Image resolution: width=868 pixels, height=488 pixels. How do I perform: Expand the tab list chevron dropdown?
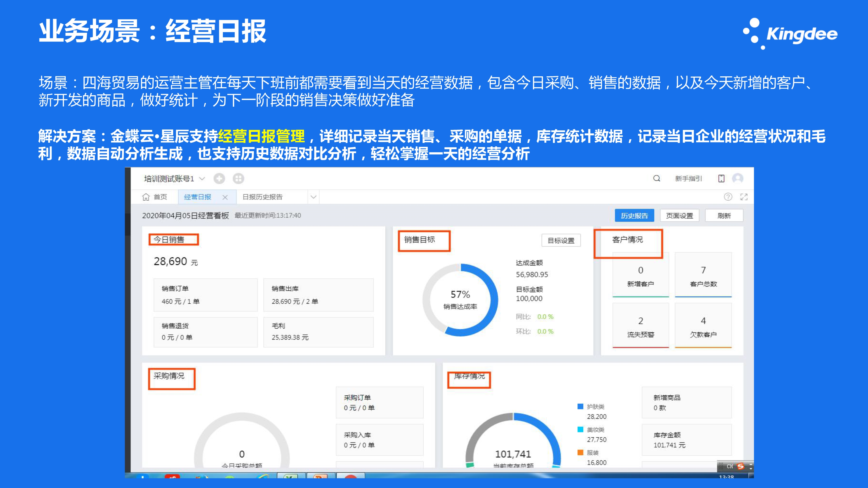coord(313,197)
